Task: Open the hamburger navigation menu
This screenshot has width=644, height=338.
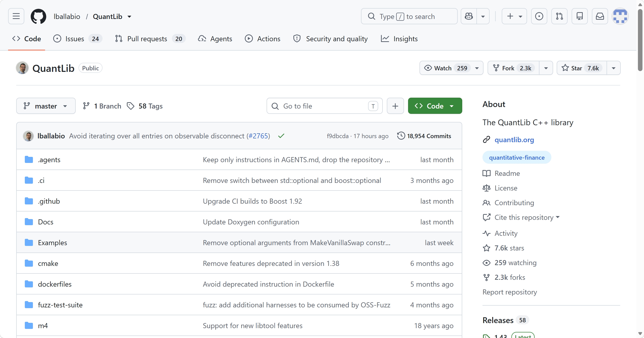Action: 16,16
